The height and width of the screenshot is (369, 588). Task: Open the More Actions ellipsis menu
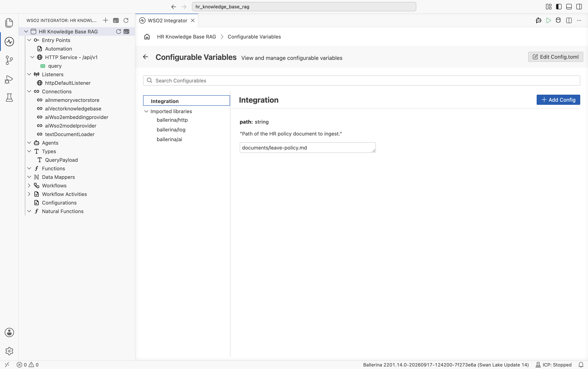click(579, 20)
